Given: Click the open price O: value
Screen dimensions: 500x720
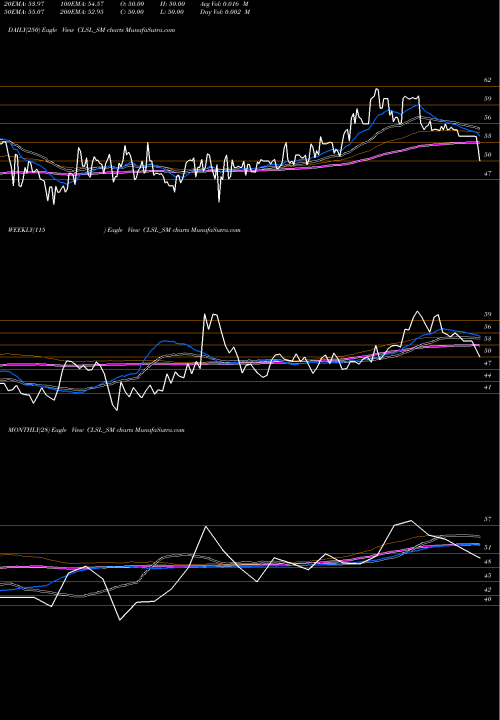Looking at the screenshot, I should pyautogui.click(x=132, y=4).
